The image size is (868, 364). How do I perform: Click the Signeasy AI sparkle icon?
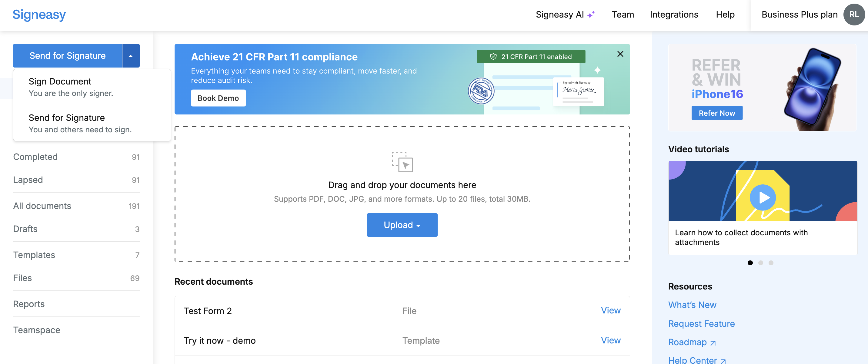click(x=591, y=15)
